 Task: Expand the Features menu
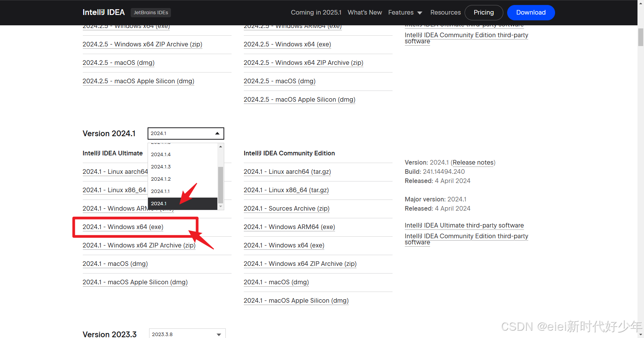click(405, 12)
